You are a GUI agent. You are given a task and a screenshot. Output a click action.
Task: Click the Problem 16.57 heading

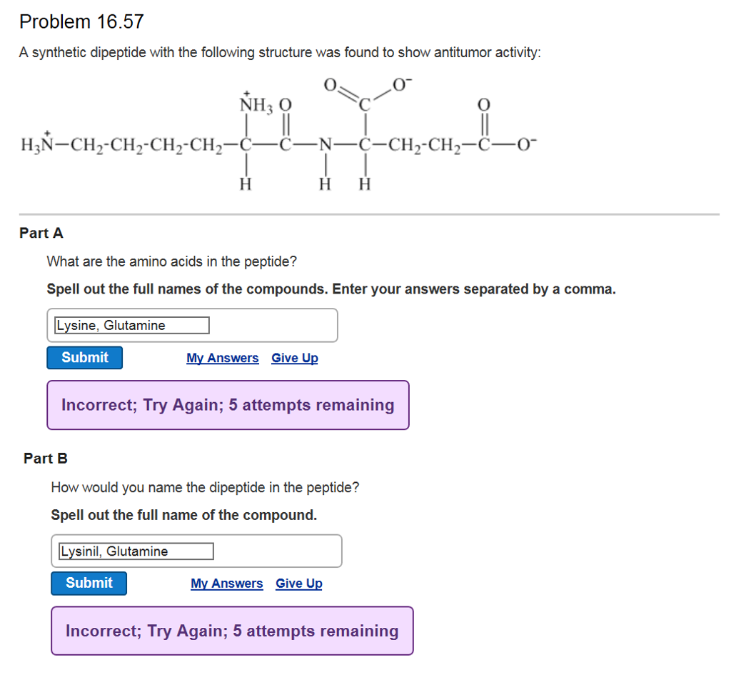coord(81,21)
